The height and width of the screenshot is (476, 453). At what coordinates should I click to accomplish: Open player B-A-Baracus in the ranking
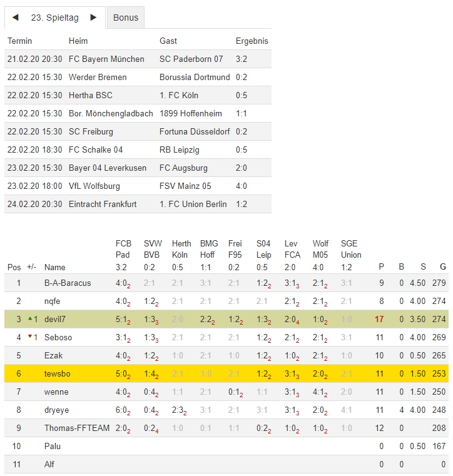68,283
